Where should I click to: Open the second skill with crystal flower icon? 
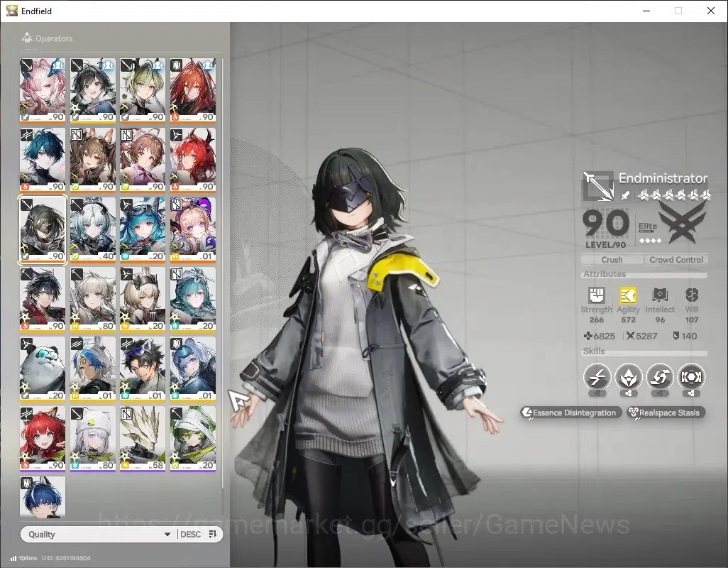(x=628, y=377)
